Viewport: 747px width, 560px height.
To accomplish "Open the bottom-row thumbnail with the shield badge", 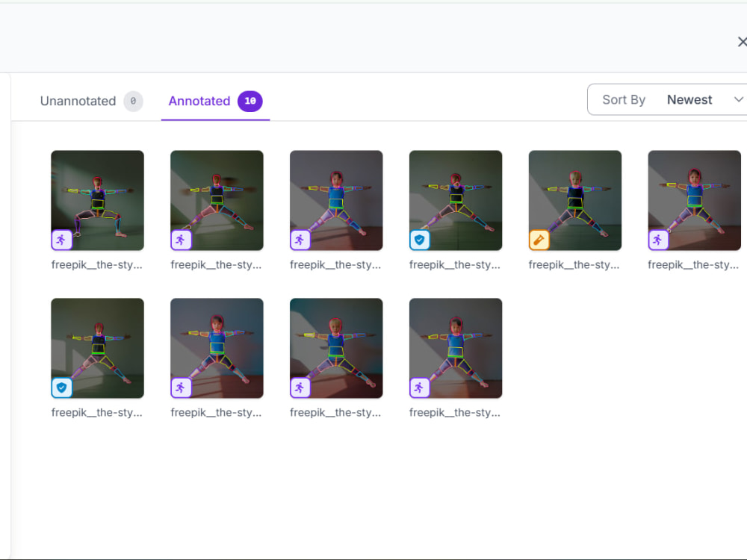I will [x=98, y=348].
